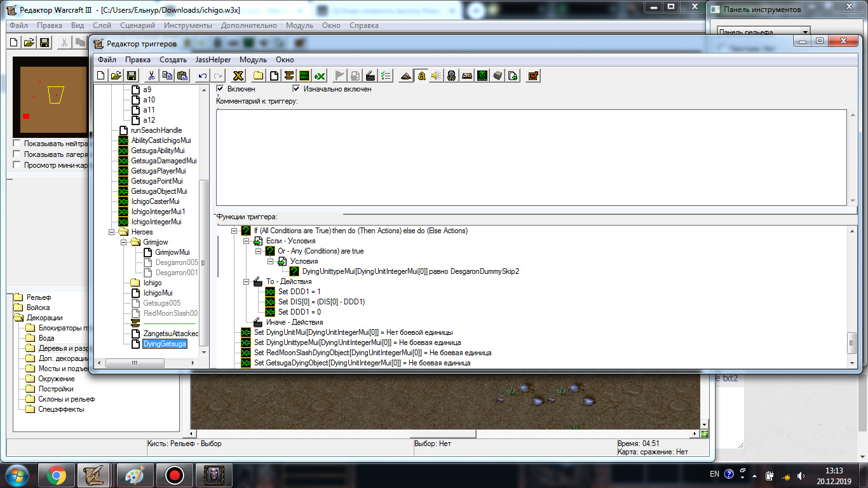Click the Paste clipboard icon in trigger editor
This screenshot has height=488, width=868.
(182, 76)
